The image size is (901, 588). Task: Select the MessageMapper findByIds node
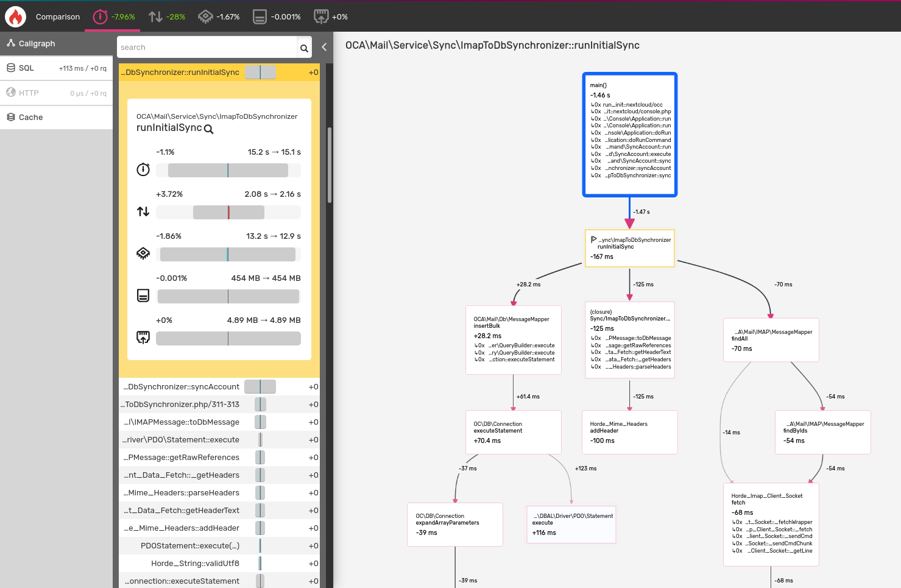pyautogui.click(x=823, y=432)
